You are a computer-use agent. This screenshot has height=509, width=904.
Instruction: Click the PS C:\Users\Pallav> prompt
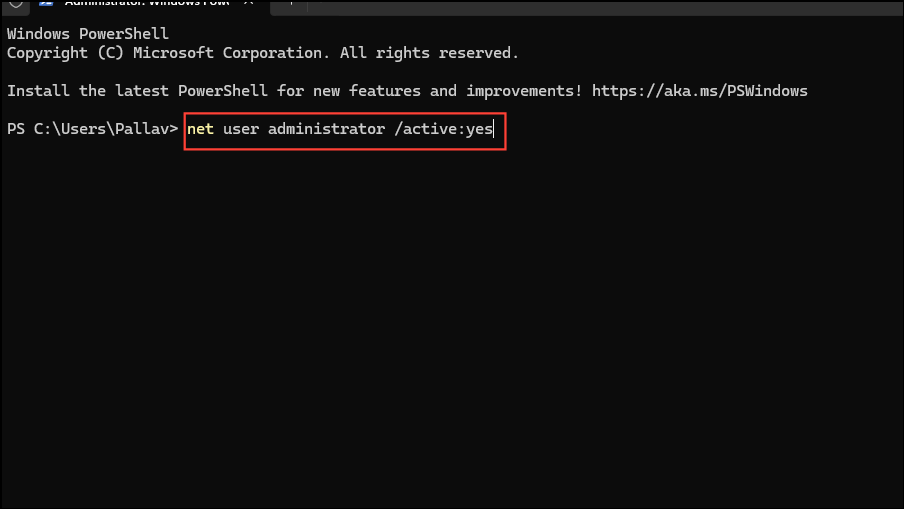tap(92, 129)
